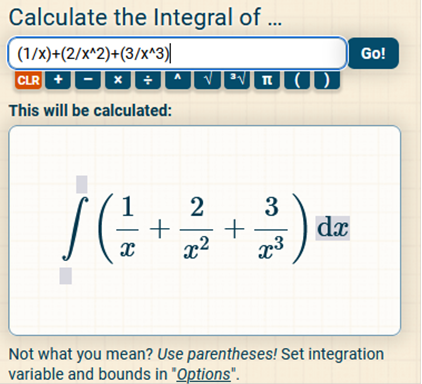The width and height of the screenshot is (422, 384).
Task: Insert a closing parenthesis
Action: pyautogui.click(x=327, y=80)
